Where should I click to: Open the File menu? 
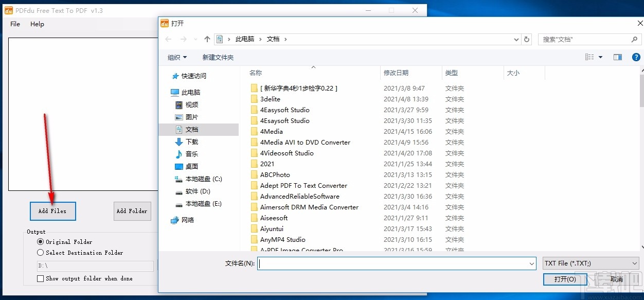14,24
